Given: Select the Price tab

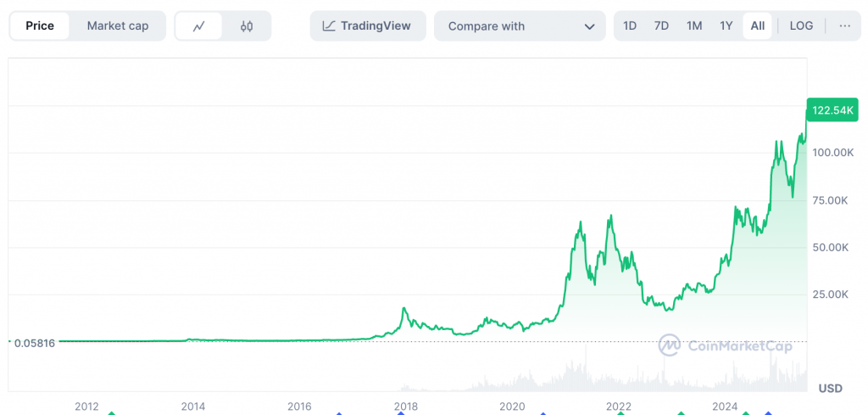Looking at the screenshot, I should [40, 26].
